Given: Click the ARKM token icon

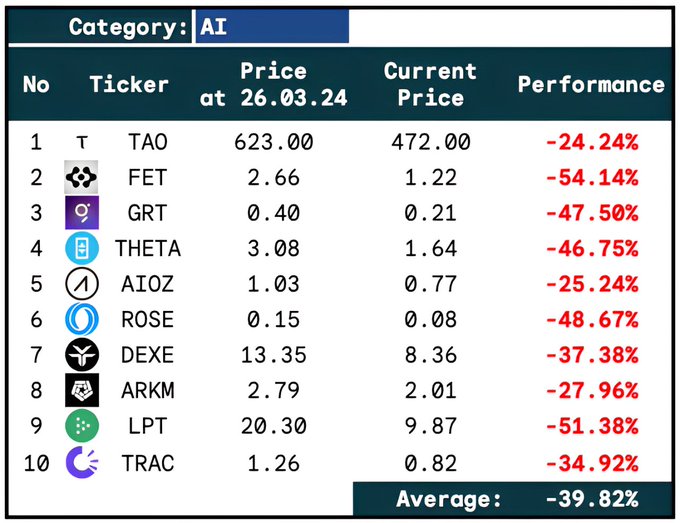Looking at the screenshot, I should tap(81, 391).
